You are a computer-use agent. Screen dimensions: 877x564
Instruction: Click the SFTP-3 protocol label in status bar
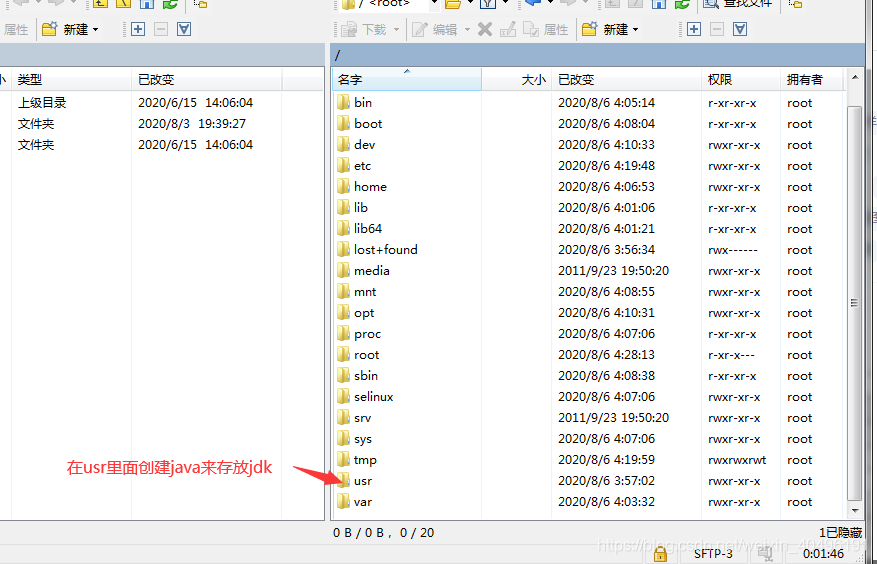click(713, 554)
